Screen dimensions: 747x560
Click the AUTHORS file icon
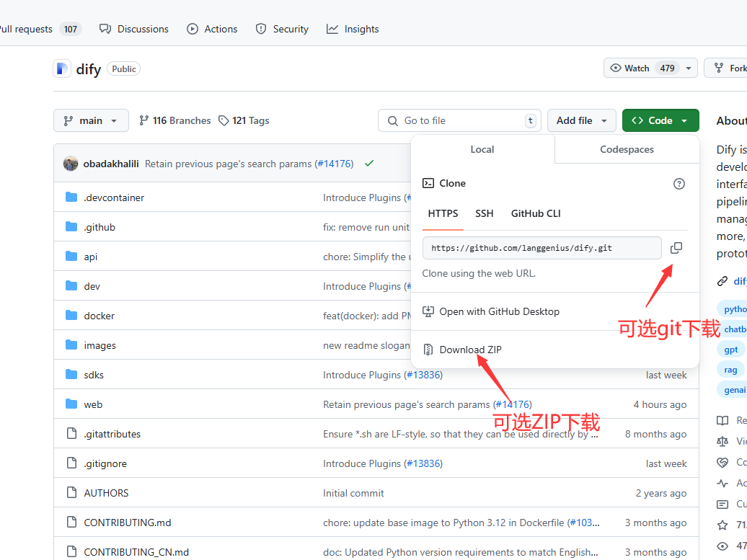tap(71, 492)
